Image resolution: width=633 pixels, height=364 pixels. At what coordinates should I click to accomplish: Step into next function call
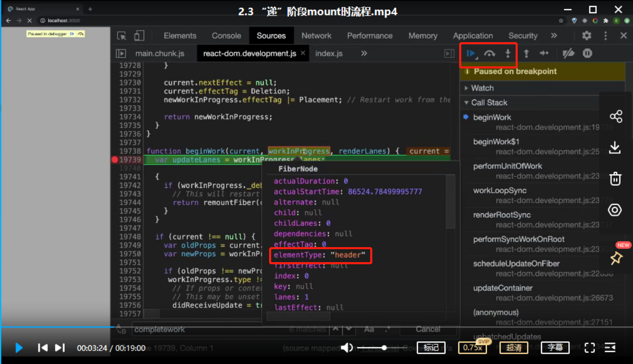[508, 53]
